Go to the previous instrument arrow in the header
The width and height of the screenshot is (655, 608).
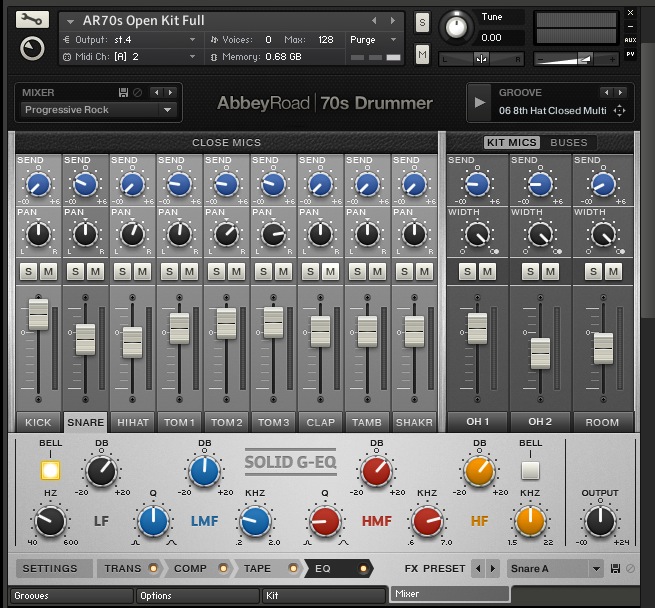[x=374, y=20]
